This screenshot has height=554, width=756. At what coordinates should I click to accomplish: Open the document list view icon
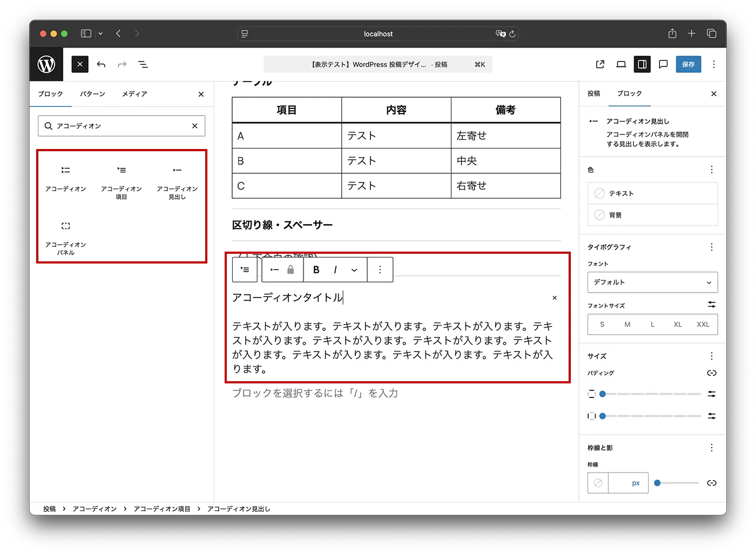(x=143, y=64)
